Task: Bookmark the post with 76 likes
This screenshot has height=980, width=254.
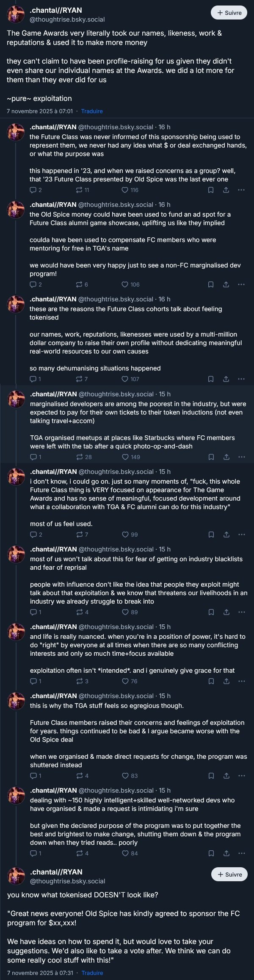Action: tap(210, 681)
